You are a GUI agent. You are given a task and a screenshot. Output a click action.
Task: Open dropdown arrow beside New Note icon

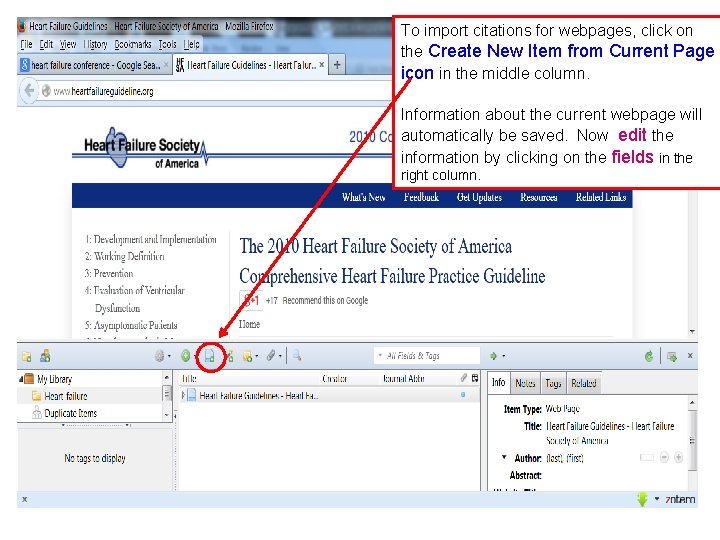(x=257, y=356)
